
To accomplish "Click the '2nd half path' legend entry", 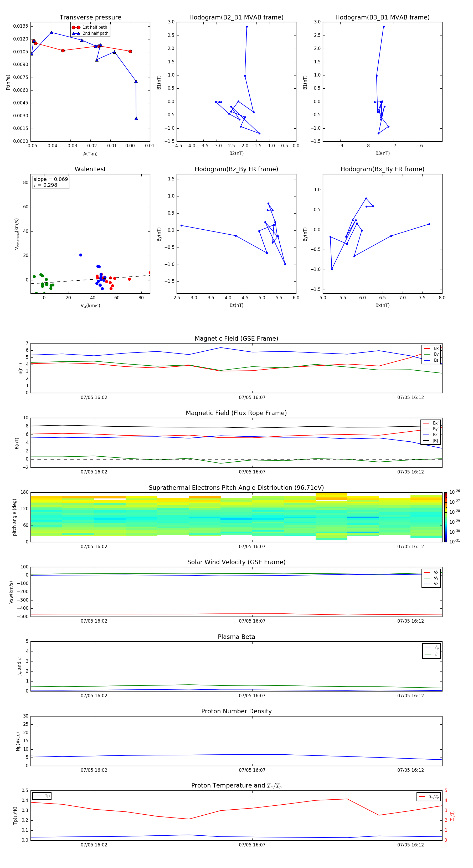I will point(90,33).
